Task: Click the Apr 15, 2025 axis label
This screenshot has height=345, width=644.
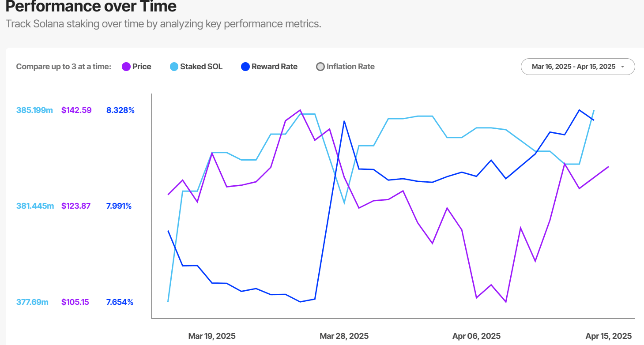Action: point(609,336)
